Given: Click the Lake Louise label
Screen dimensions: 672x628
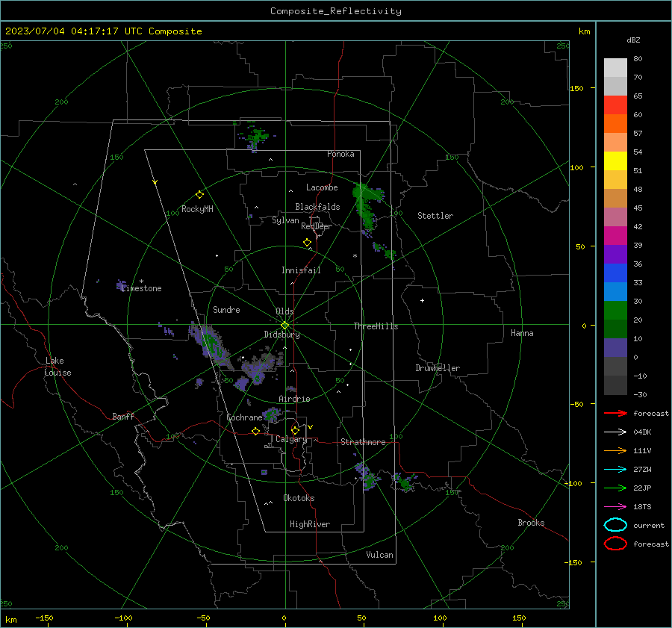Looking at the screenshot, I should (x=57, y=367).
